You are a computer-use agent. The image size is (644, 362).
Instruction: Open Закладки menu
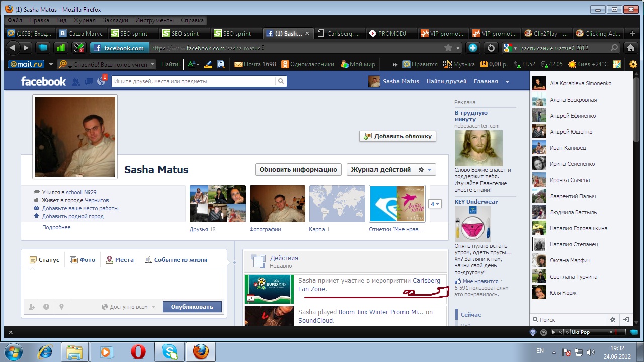tap(115, 20)
